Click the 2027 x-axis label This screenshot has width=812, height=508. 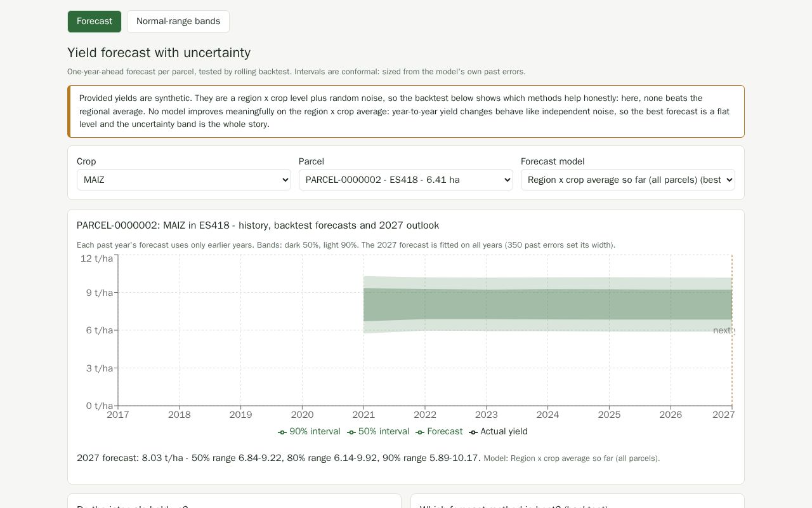click(724, 415)
